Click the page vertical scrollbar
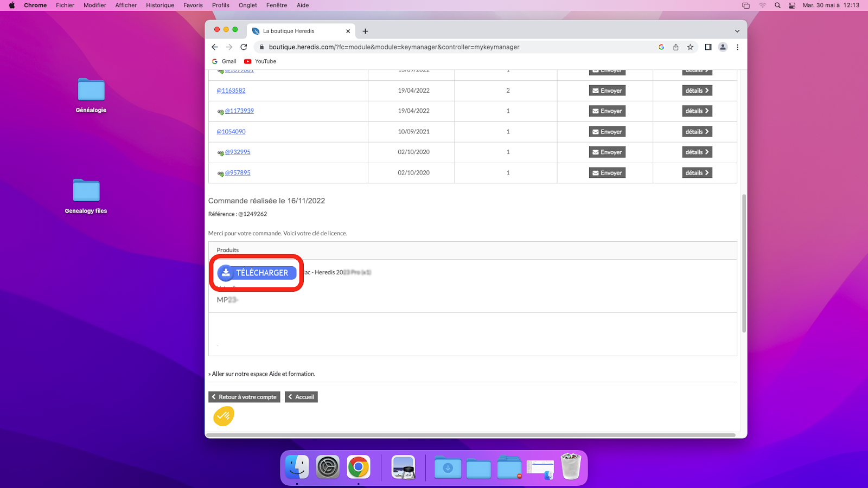 click(744, 263)
